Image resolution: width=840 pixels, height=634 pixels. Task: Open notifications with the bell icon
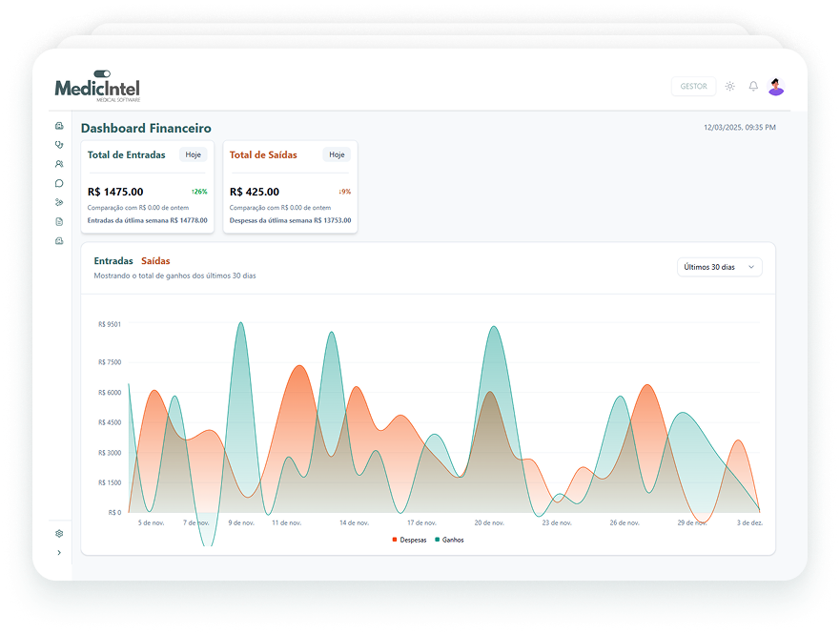pyautogui.click(x=753, y=86)
